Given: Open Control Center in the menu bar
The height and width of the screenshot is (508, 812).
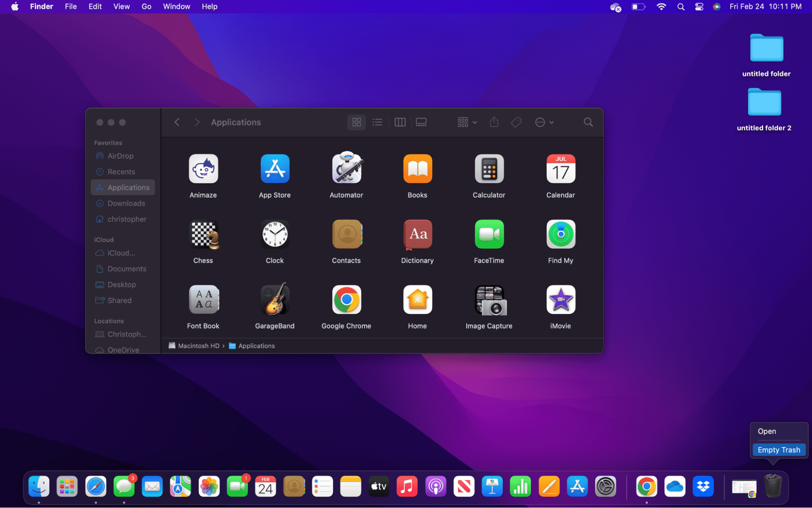Looking at the screenshot, I should coord(699,7).
